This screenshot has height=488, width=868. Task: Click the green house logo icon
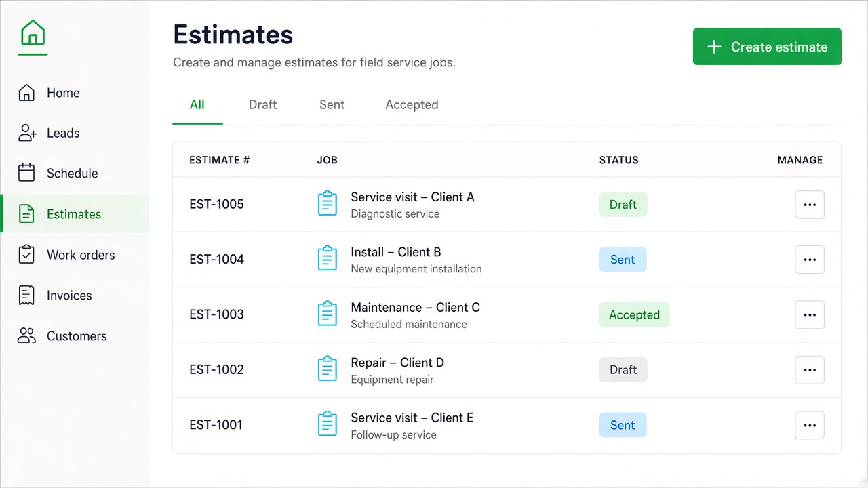33,33
